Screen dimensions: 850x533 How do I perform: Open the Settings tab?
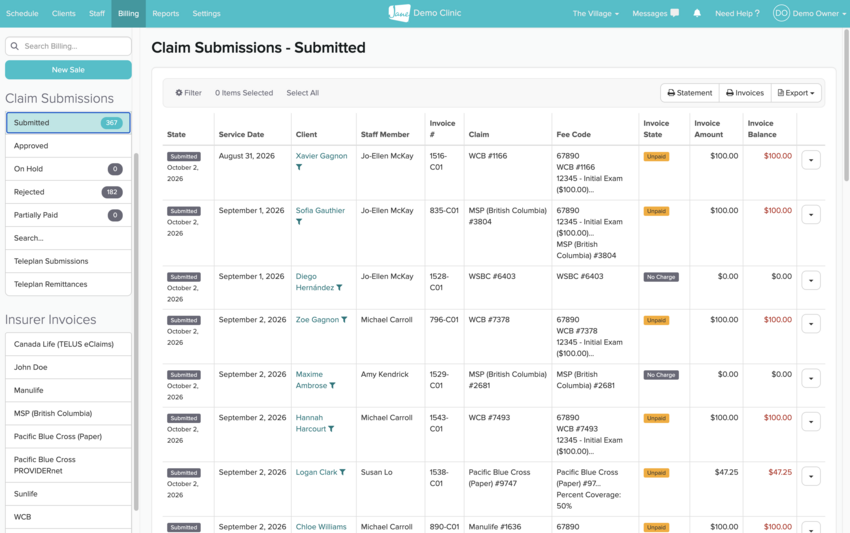tap(207, 14)
